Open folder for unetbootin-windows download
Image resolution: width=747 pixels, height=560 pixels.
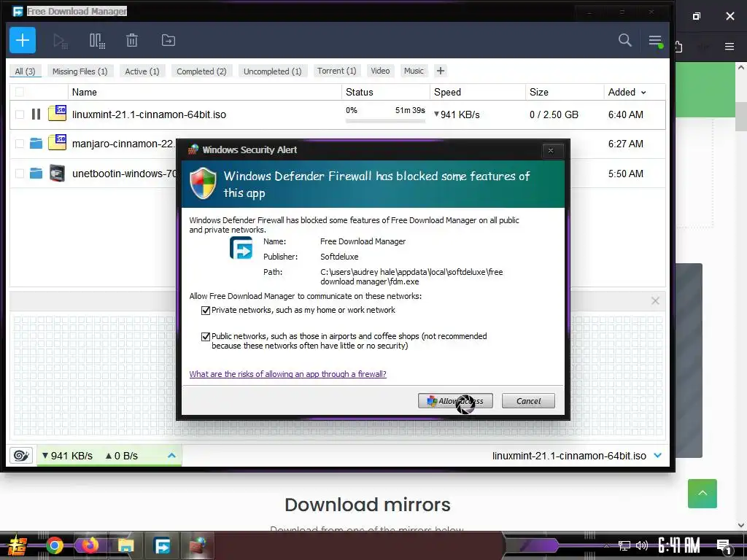coord(36,173)
